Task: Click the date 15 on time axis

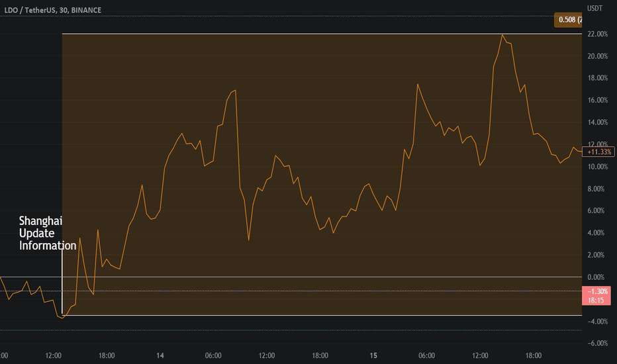Action: point(373,356)
